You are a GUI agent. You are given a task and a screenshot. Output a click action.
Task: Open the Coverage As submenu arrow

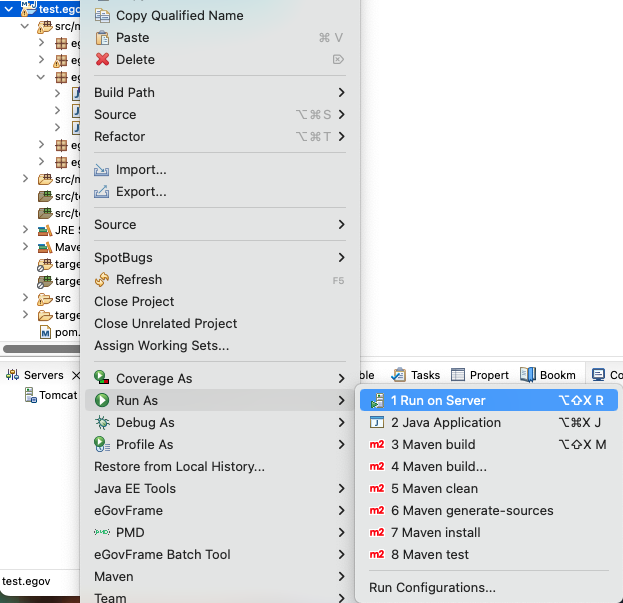pos(341,379)
